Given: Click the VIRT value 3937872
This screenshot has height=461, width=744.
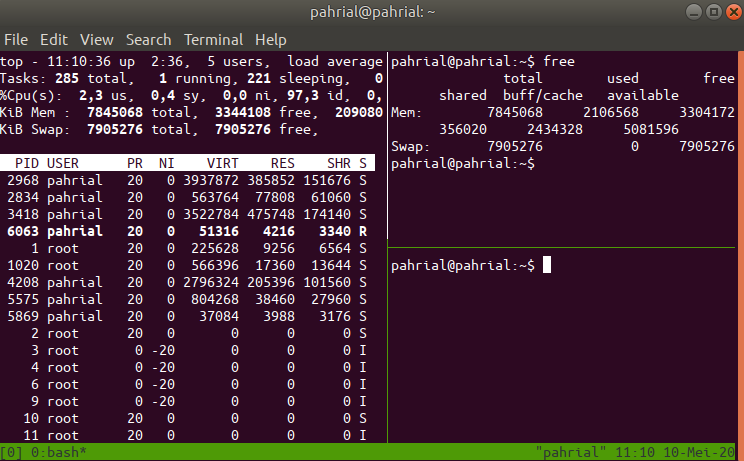Looking at the screenshot, I should 211,180.
